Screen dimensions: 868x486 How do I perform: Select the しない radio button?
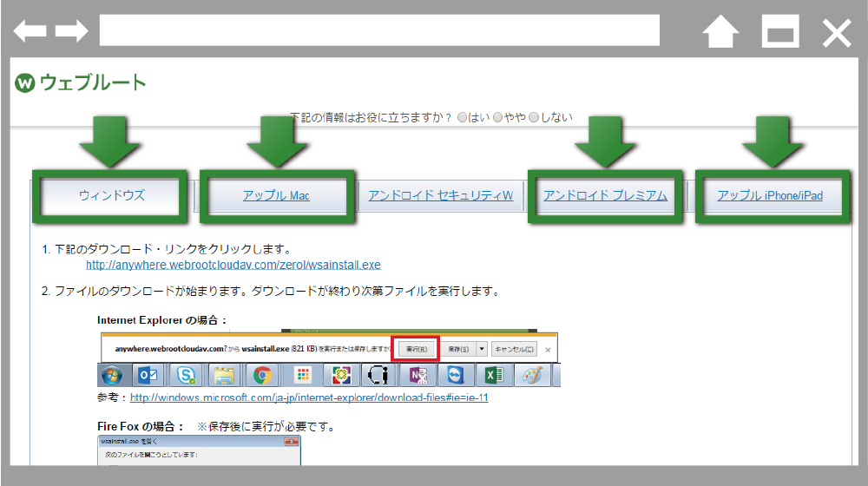tap(534, 117)
